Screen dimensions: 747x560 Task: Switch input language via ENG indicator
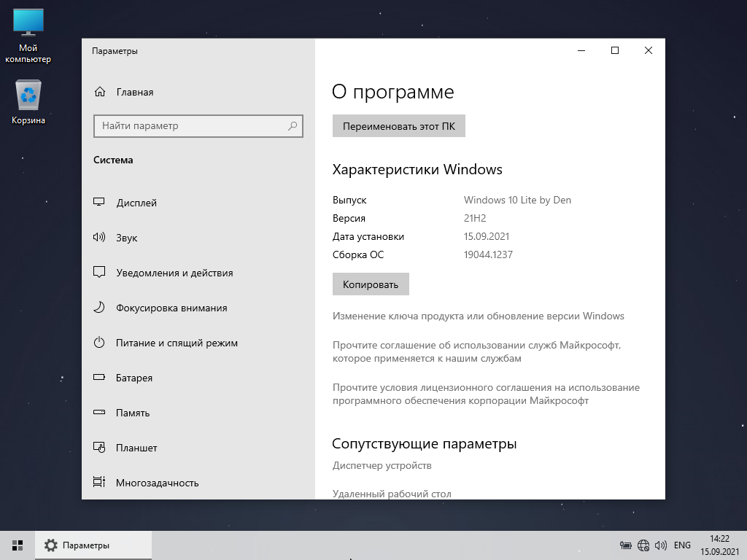[x=682, y=545]
